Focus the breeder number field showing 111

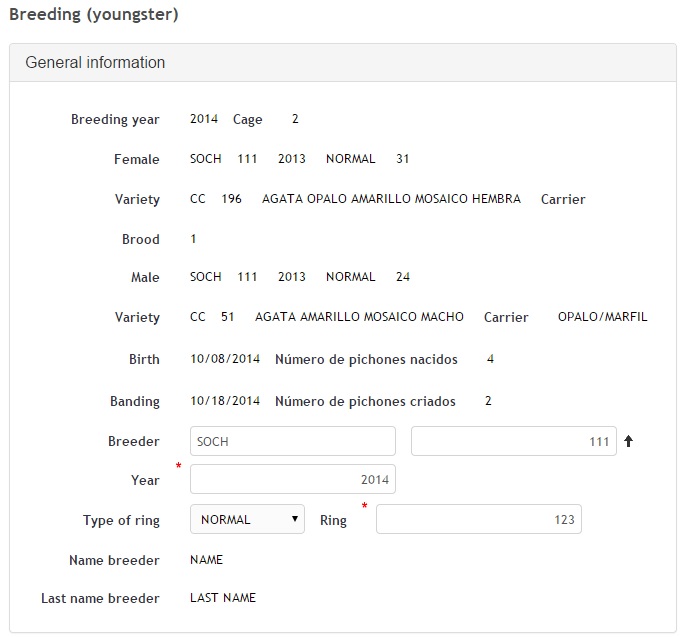coord(513,441)
